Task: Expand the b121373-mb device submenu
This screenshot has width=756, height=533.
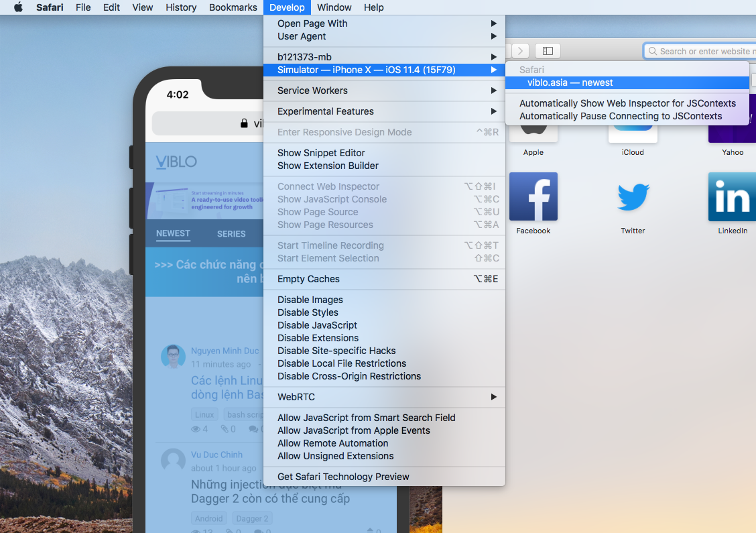Action: [x=384, y=57]
